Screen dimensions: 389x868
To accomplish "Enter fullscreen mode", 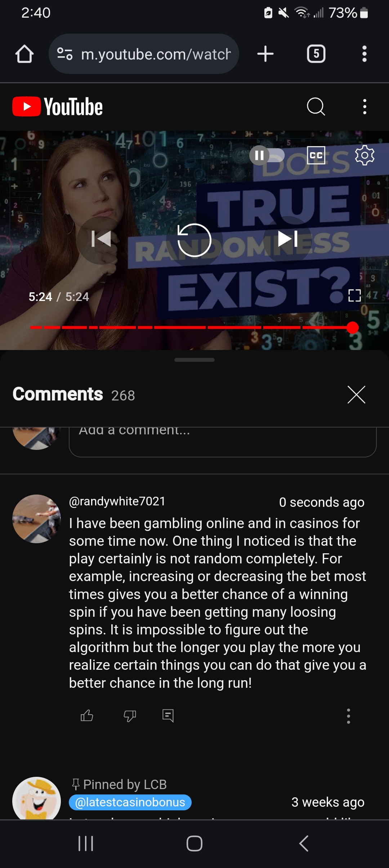I will 355,296.
